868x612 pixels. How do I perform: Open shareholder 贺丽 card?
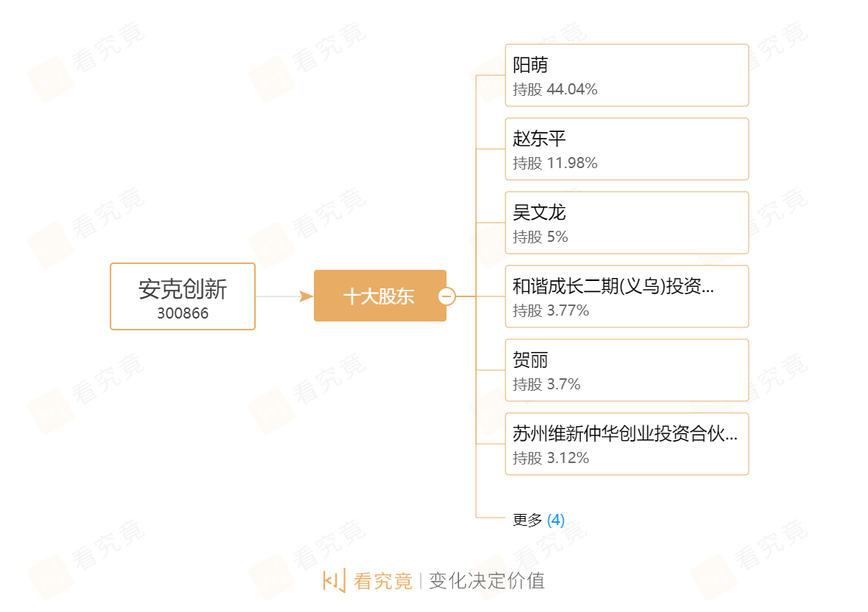point(626,370)
